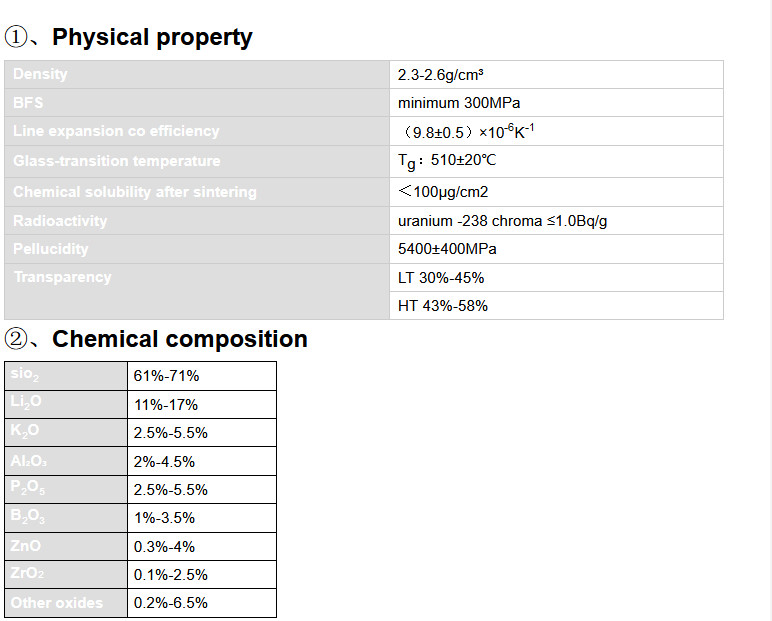
Task: Select the Pellucidity row label
Action: (50, 249)
